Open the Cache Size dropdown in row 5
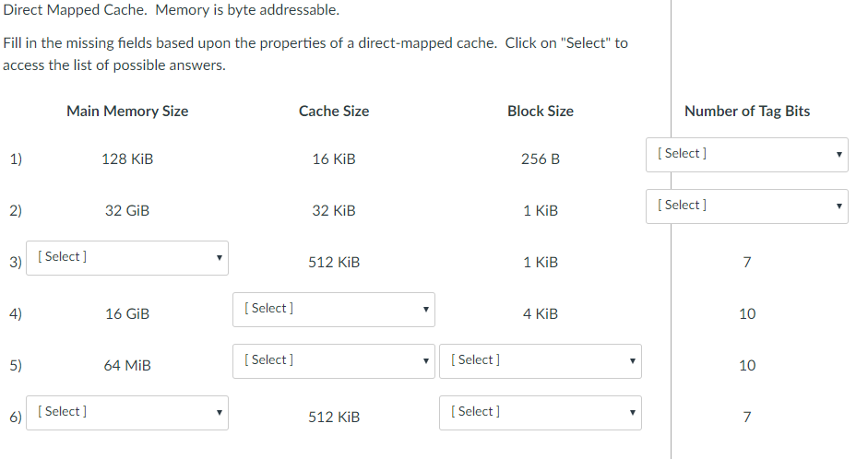868x459 pixels. (x=334, y=361)
